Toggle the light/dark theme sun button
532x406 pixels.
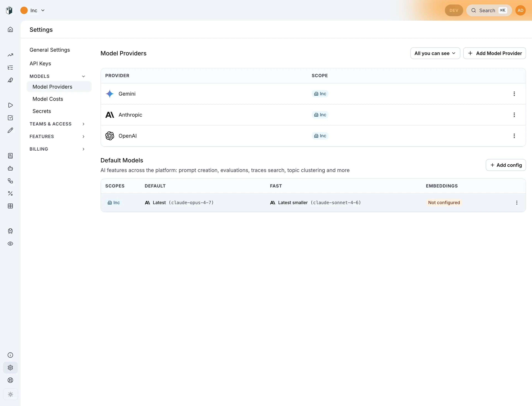10,395
